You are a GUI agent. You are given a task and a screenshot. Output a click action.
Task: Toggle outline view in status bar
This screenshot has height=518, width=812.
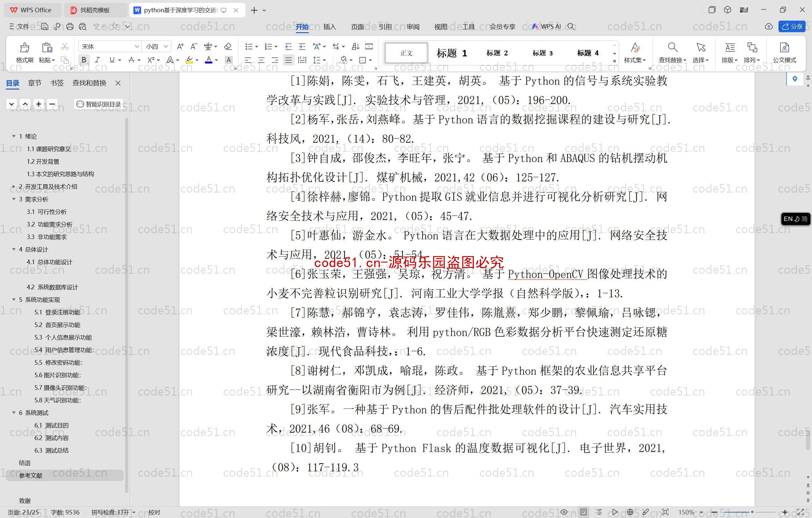pos(599,512)
